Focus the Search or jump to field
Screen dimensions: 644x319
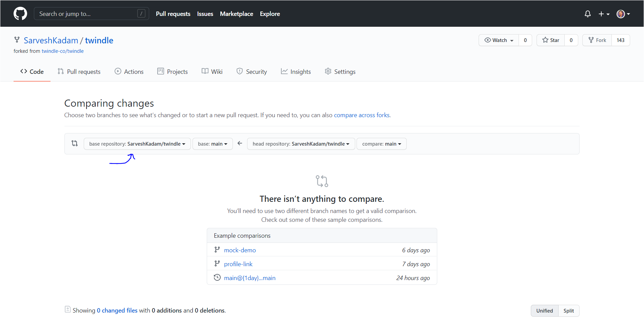(x=92, y=14)
